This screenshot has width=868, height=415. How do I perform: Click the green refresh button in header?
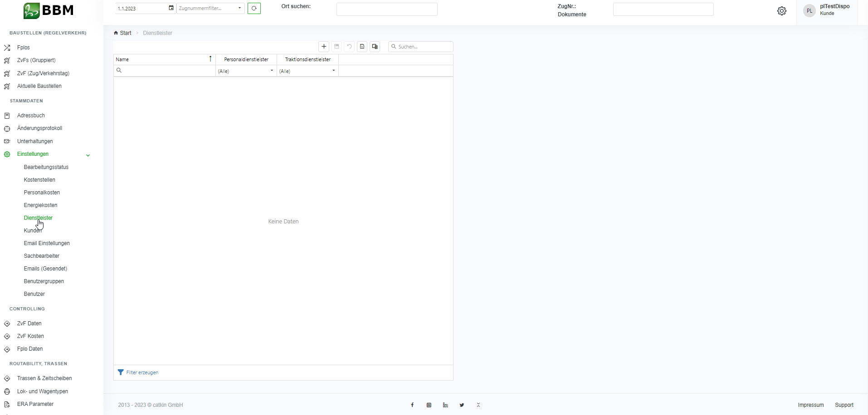tap(254, 8)
